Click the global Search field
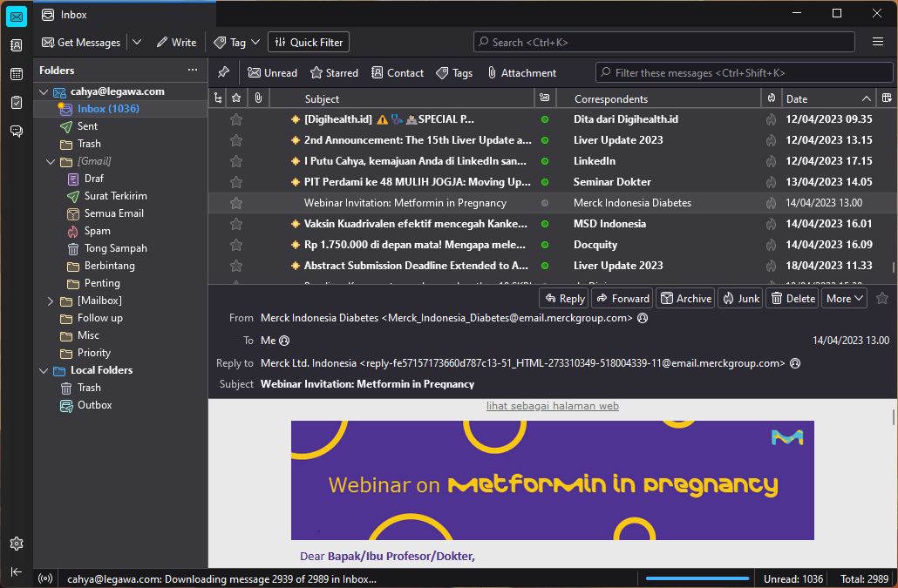The image size is (898, 588). click(664, 42)
